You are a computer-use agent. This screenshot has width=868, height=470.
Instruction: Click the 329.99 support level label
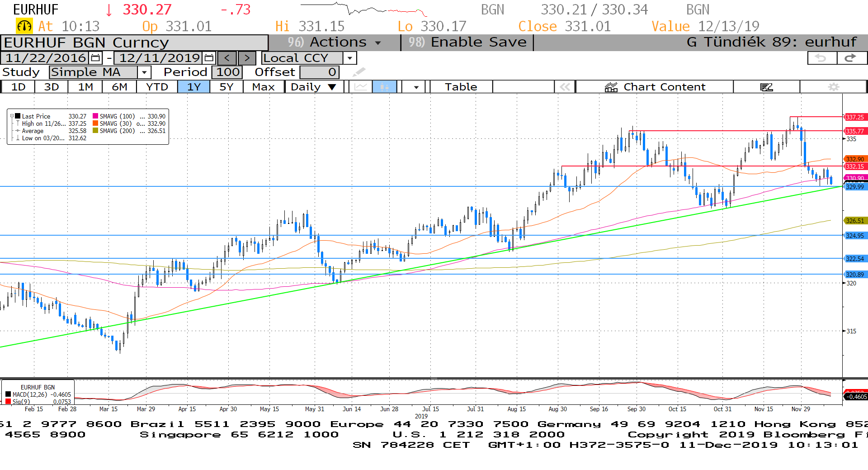pyautogui.click(x=855, y=187)
